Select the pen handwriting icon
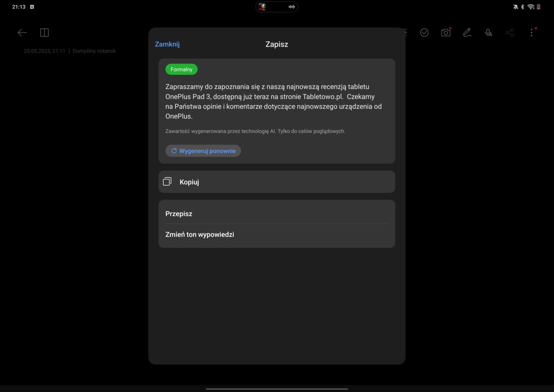 (x=467, y=33)
